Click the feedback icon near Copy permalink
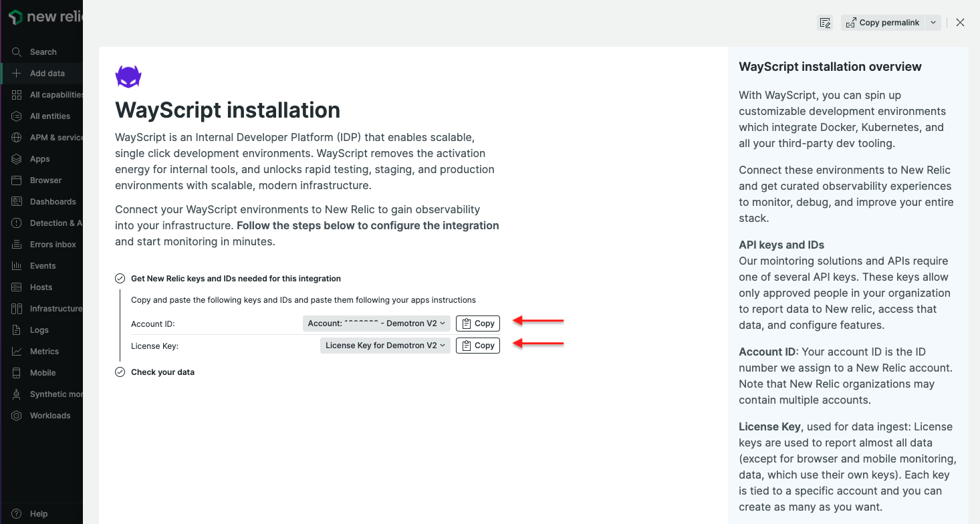Screen dimensions: 980x524 (825, 22)
